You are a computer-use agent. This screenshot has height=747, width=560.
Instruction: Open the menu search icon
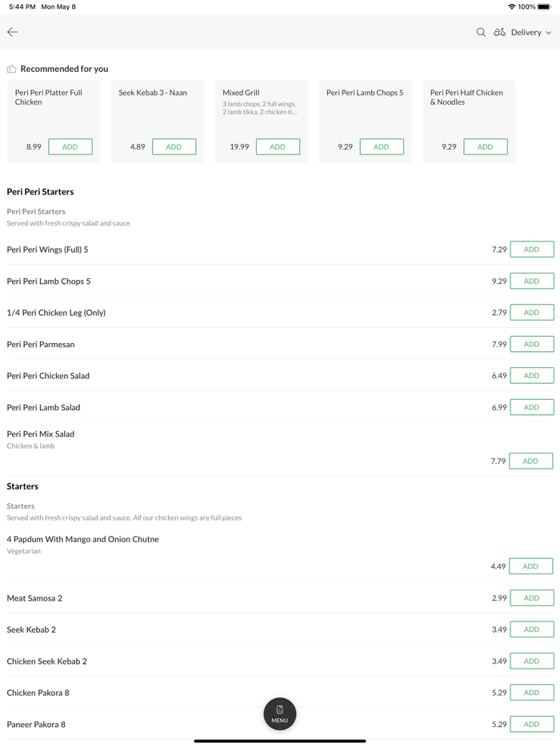point(481,32)
